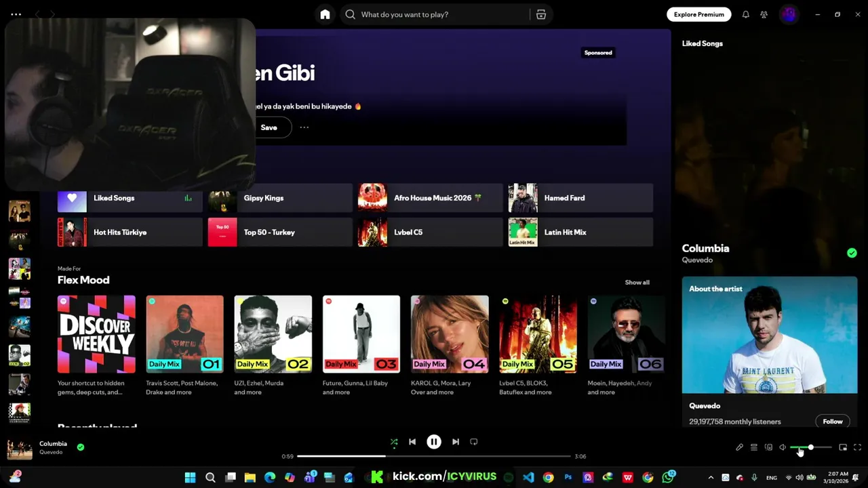
Task: Skip to next track
Action: pos(456,442)
